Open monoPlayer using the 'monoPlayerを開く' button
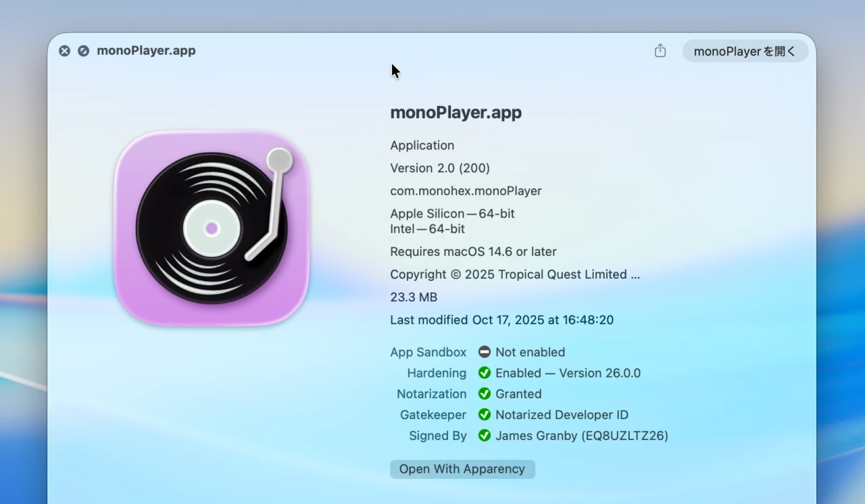The width and height of the screenshot is (865, 504). (x=745, y=51)
